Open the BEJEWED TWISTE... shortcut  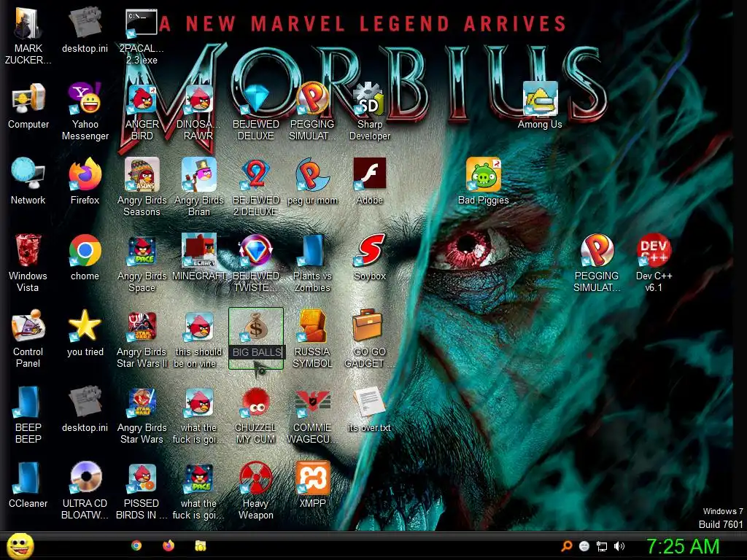coord(256,249)
